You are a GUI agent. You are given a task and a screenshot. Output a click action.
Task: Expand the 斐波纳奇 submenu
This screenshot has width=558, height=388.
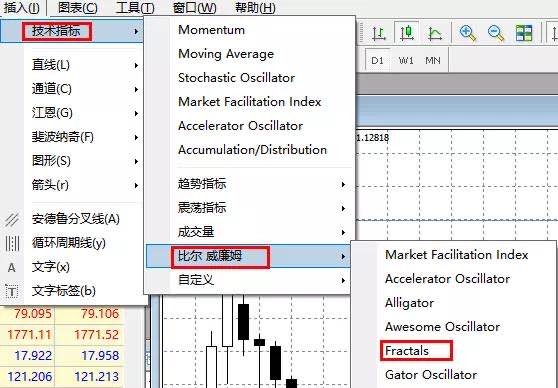click(x=63, y=137)
